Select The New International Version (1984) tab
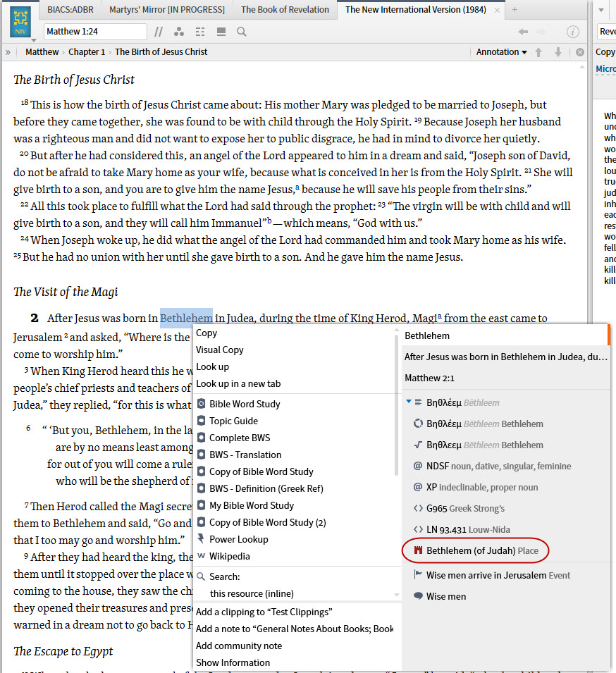 pyautogui.click(x=416, y=9)
